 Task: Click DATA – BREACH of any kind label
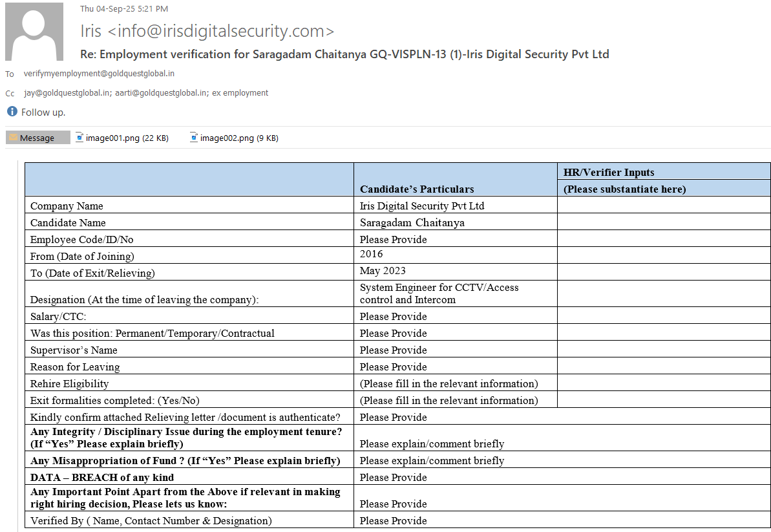[x=101, y=478]
